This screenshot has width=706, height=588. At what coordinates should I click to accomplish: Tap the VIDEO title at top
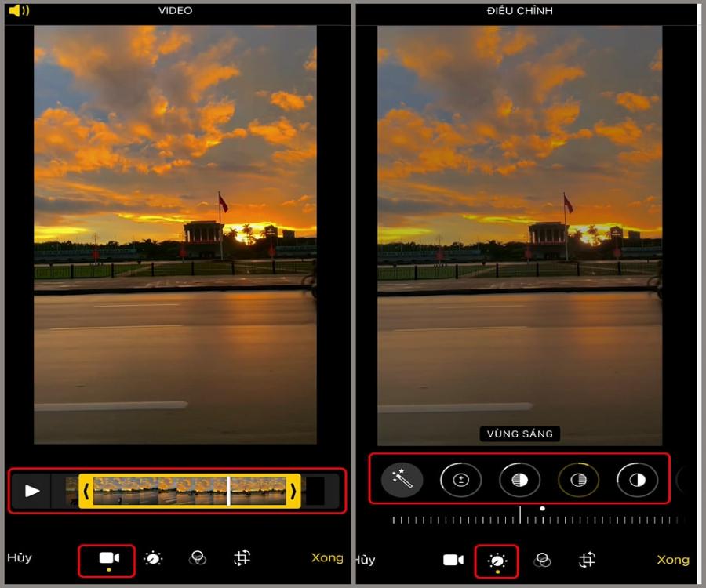(x=175, y=10)
